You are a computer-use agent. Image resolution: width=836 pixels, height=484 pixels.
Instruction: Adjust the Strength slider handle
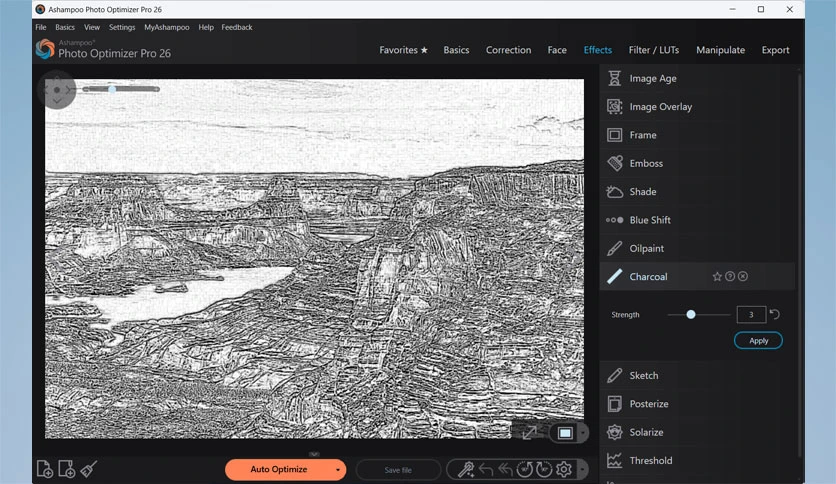[x=690, y=314]
